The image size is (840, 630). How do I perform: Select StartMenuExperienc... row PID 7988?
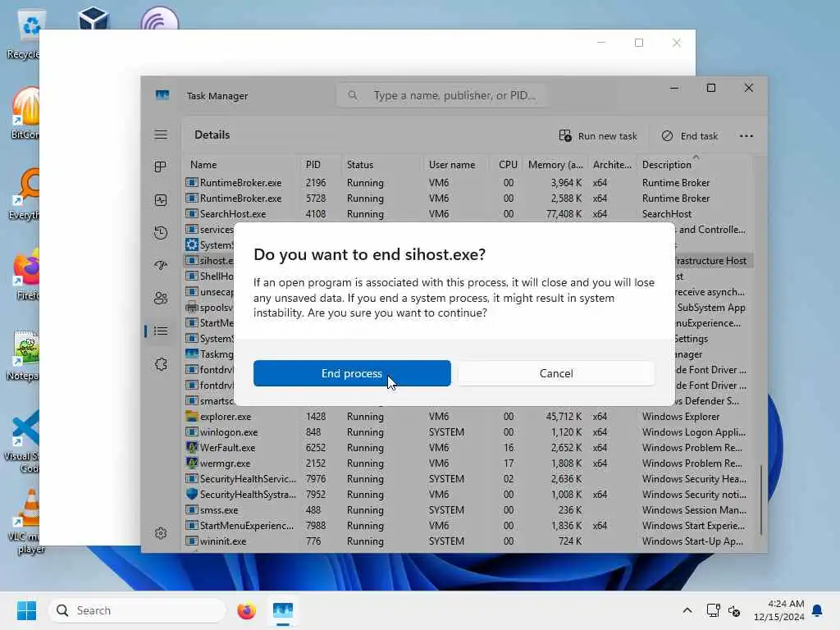coord(468,526)
